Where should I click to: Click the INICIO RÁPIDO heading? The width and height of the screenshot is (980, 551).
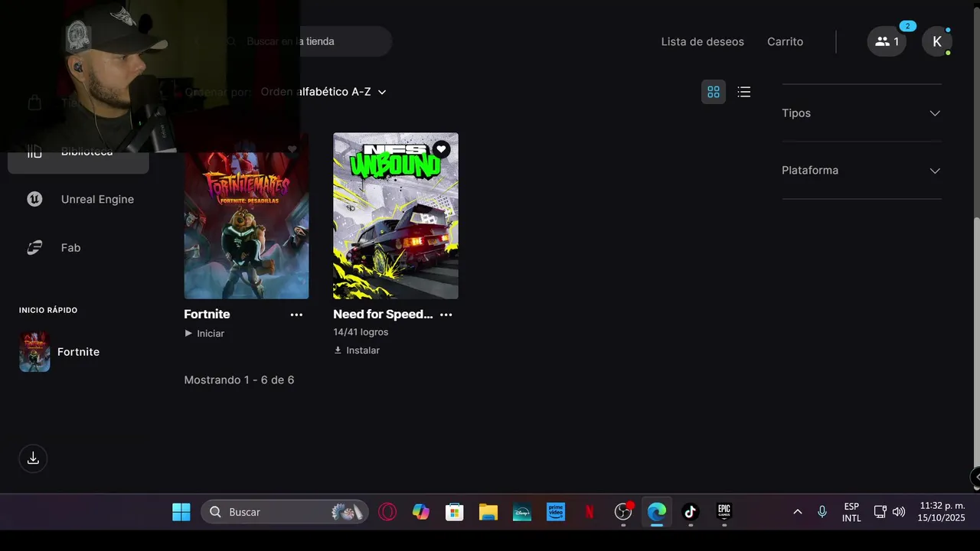[48, 310]
